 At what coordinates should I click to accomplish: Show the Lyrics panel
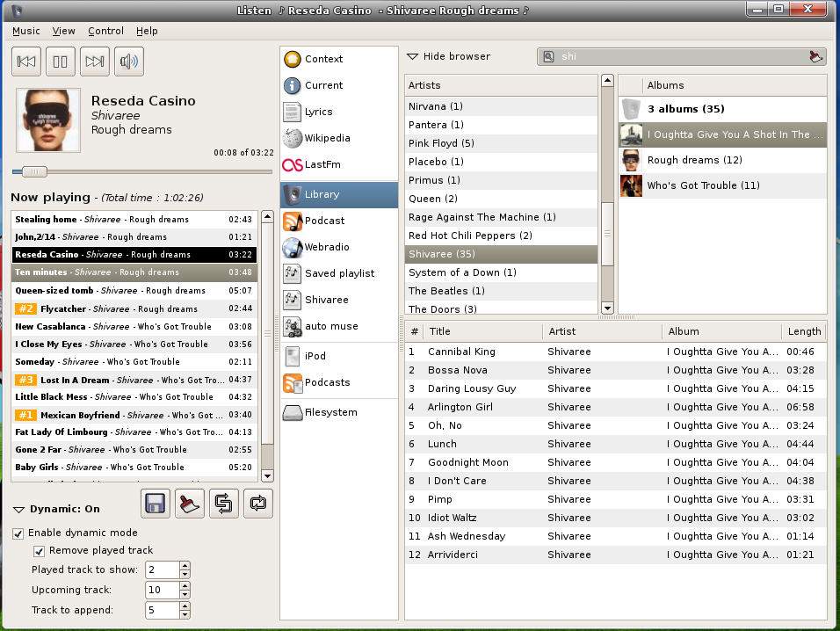tap(339, 112)
